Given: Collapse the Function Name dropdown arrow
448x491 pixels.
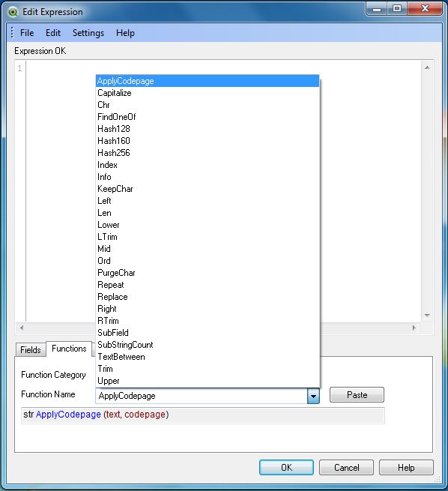Looking at the screenshot, I should coord(313,396).
